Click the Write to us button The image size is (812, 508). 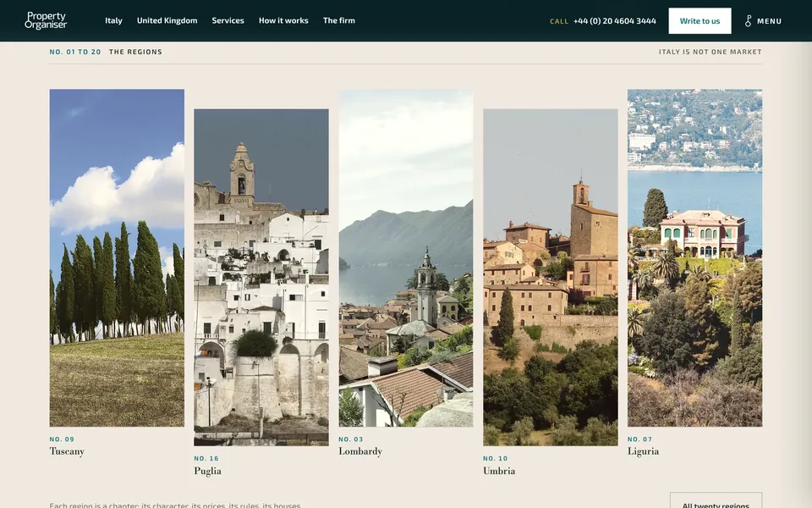coord(700,20)
